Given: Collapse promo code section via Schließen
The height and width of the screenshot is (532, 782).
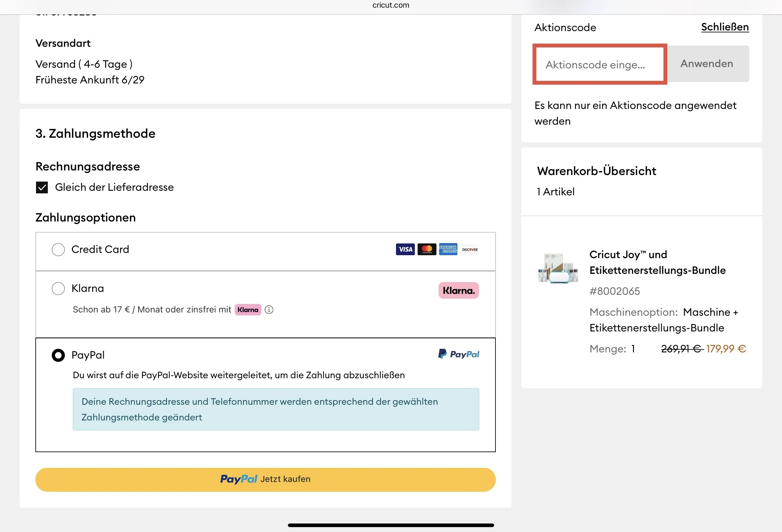Looking at the screenshot, I should [725, 27].
